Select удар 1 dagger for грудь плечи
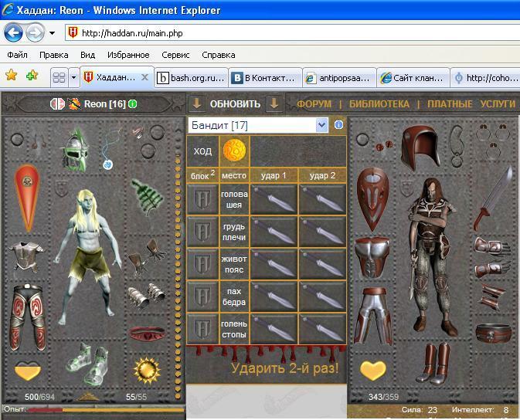The height and width of the screenshot is (420, 520). (274, 232)
